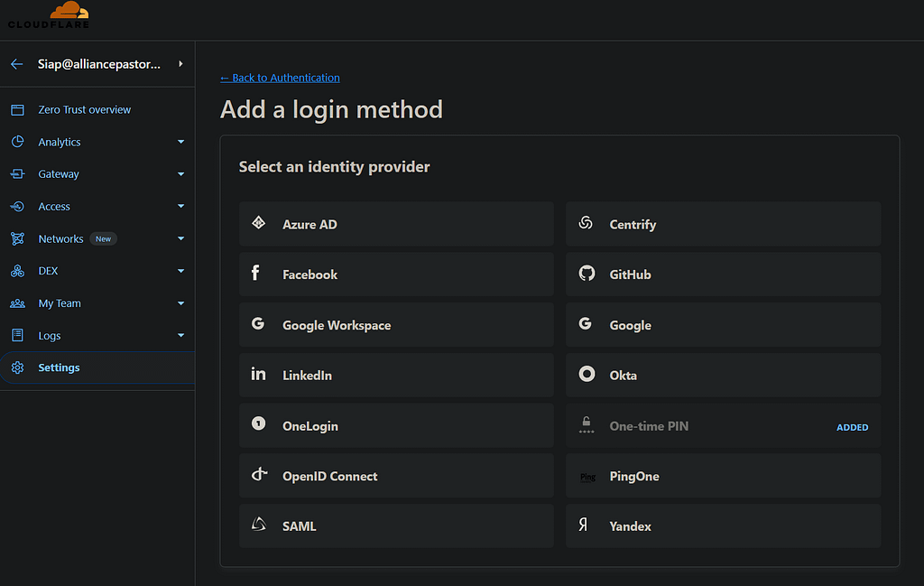Screen dimensions: 924x586
Task: Click the GitHub octocat icon
Action: (587, 274)
